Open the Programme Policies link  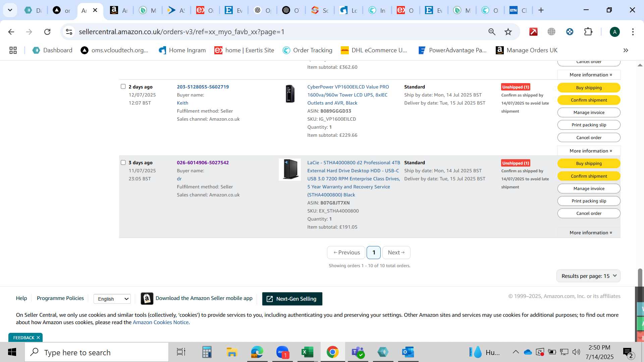tap(60, 298)
